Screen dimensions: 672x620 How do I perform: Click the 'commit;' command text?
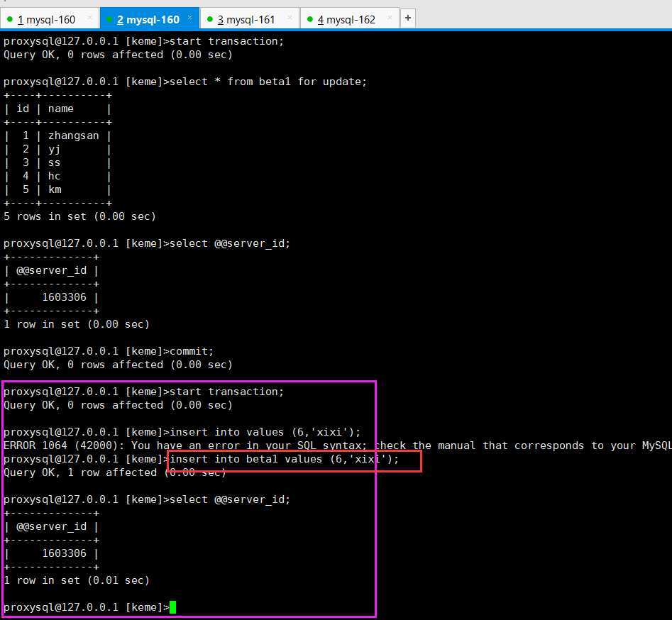[x=192, y=351]
